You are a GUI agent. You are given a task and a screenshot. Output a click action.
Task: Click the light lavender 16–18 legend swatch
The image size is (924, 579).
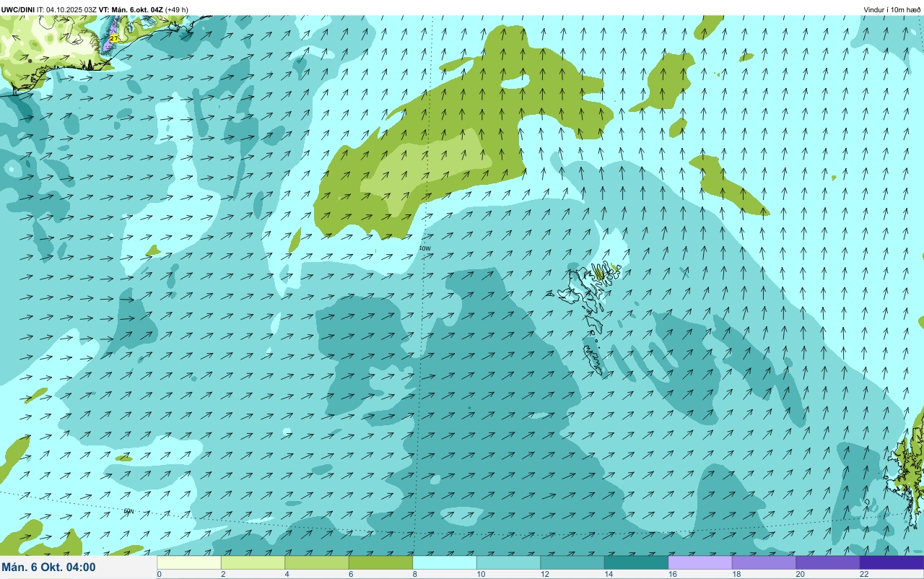pos(700,562)
